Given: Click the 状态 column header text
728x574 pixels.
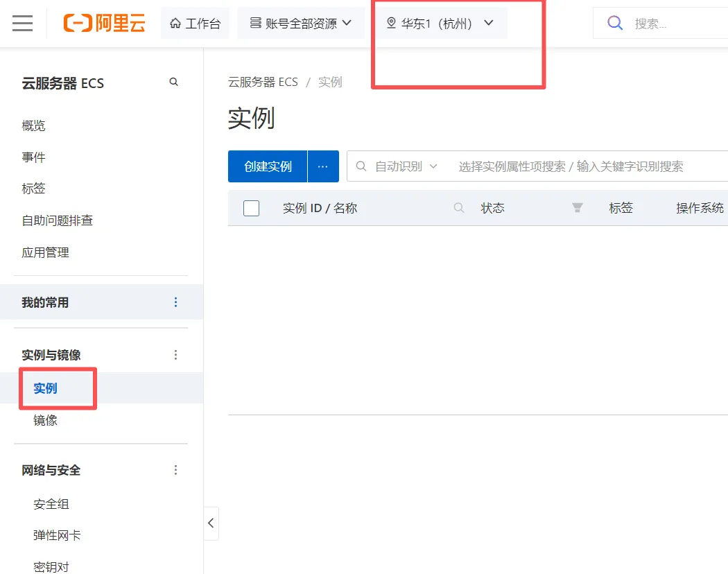Looking at the screenshot, I should (x=492, y=208).
